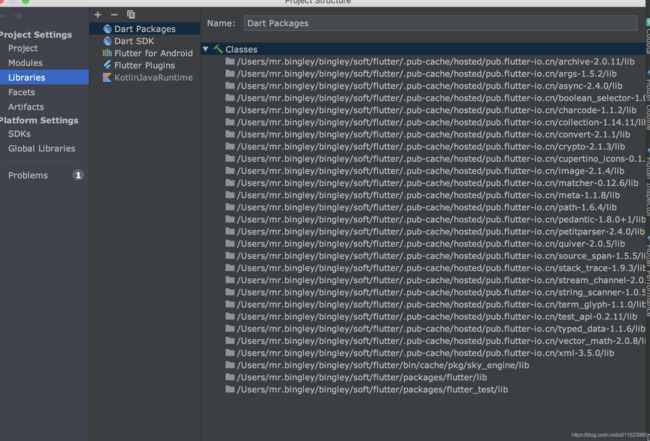Select the collection-1.14.11 path entry
Image resolution: width=650 pixels, height=441 pixels.
[441, 122]
